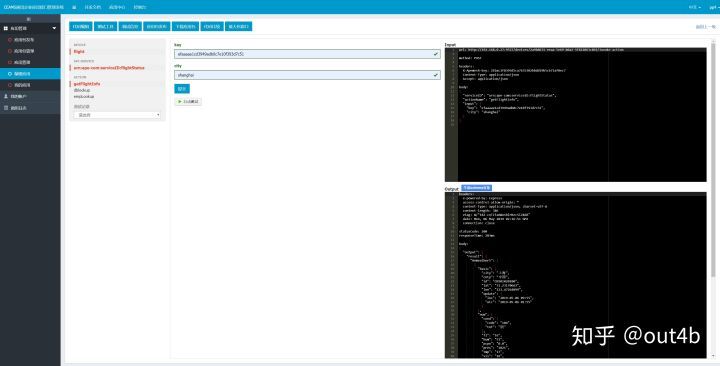This screenshot has width=720, height=366.
Task: Click inside the Output code editor
Action: (575, 275)
